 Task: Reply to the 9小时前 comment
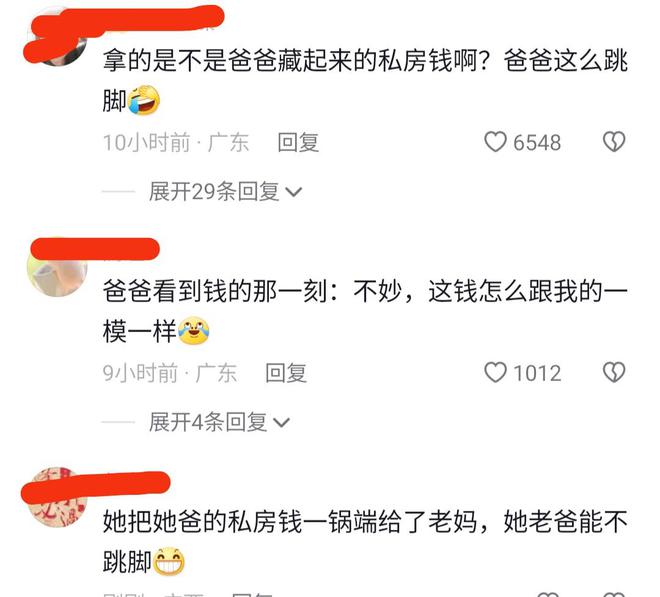pyautogui.click(x=286, y=373)
